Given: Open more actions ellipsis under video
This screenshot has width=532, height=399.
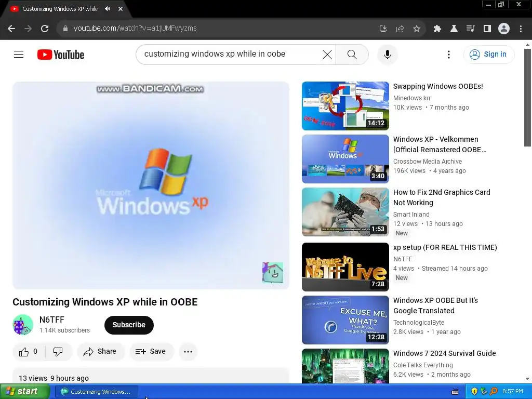Looking at the screenshot, I should pos(188,352).
